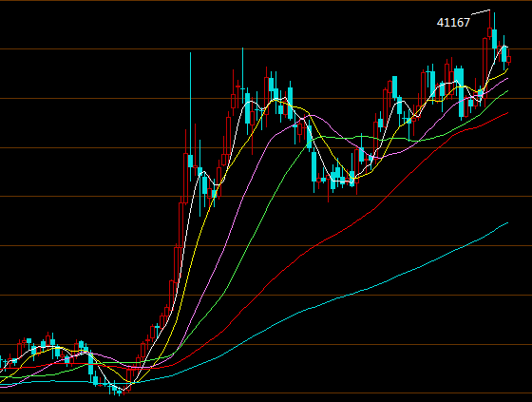This screenshot has width=532, height=402.
Task: Select the small cyan candle at far-left cluster top
Action: coord(28,340)
